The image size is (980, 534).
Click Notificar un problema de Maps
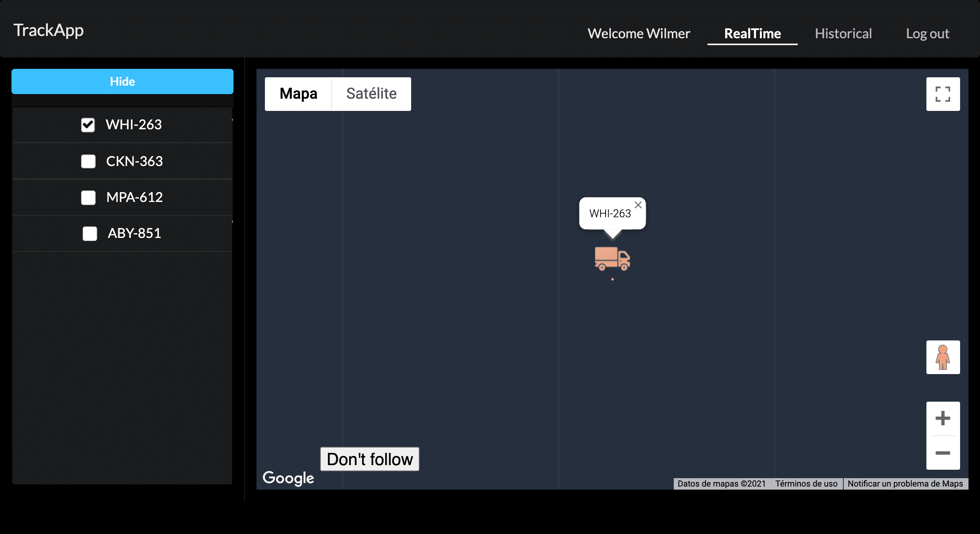[x=905, y=484]
